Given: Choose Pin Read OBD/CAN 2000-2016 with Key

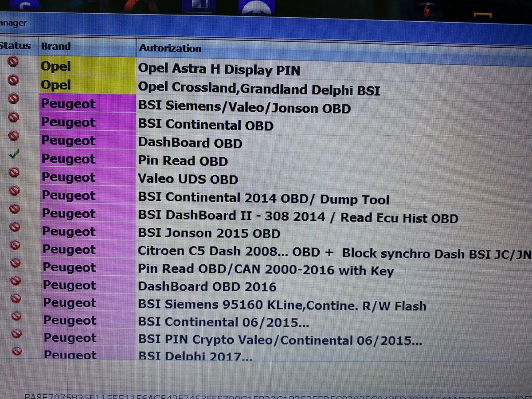Looking at the screenshot, I should pyautogui.click(x=266, y=269).
